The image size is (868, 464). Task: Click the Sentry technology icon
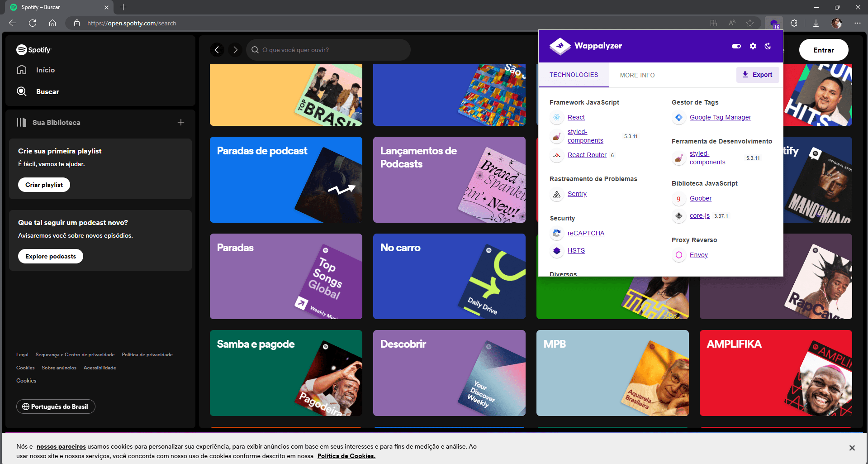pos(557,194)
